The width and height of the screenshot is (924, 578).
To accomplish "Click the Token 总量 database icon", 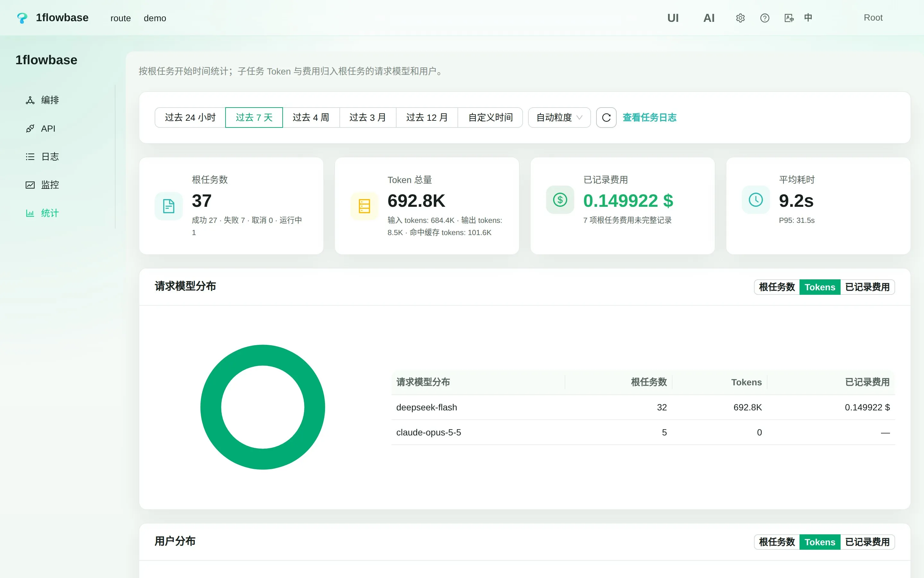I will click(x=364, y=206).
